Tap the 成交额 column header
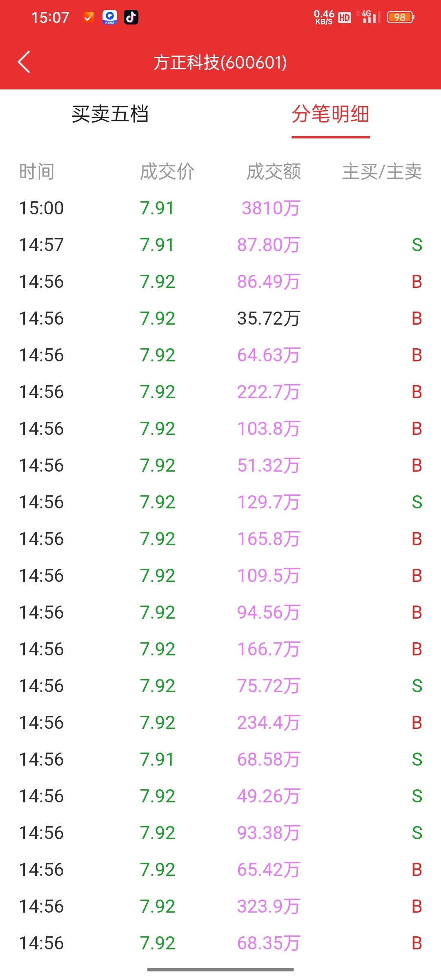The width and height of the screenshot is (441, 980). coord(274,171)
